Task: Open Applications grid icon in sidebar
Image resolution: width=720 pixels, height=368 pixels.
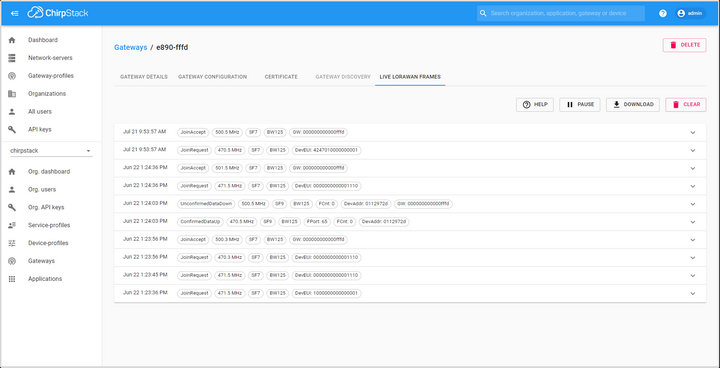Action: point(12,279)
